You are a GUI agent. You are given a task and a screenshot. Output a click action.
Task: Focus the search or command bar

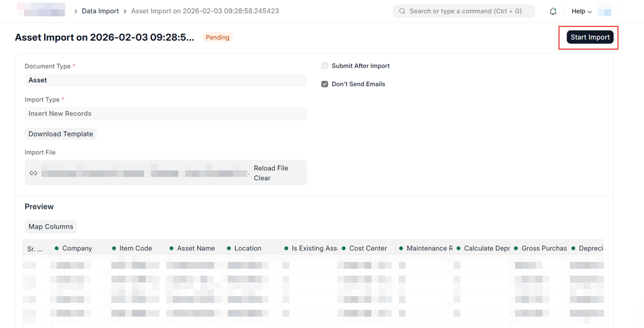[465, 11]
